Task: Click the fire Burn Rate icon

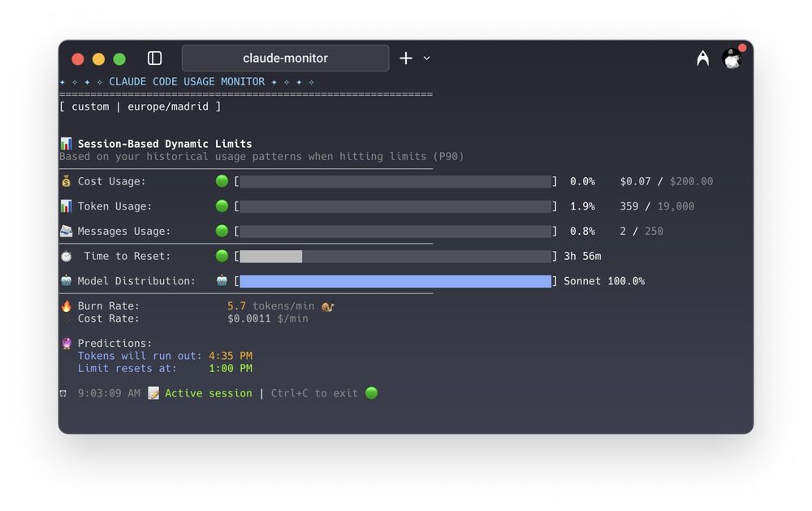Action: tap(67, 305)
